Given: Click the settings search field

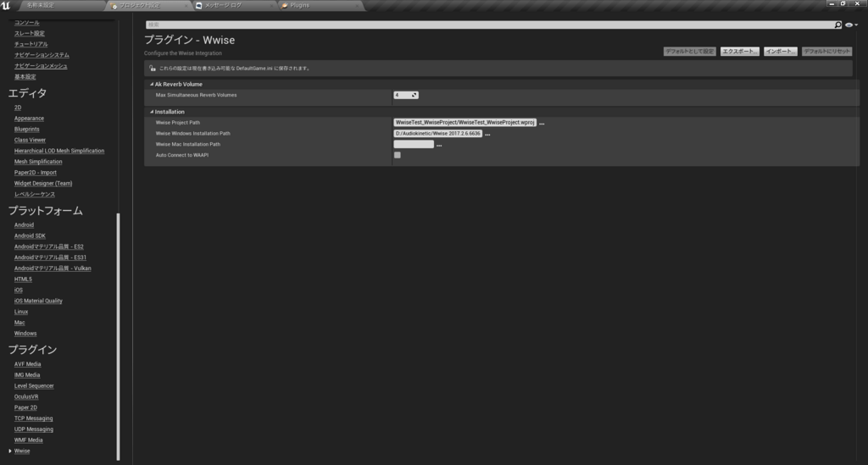Looking at the screenshot, I should pyautogui.click(x=490, y=25).
